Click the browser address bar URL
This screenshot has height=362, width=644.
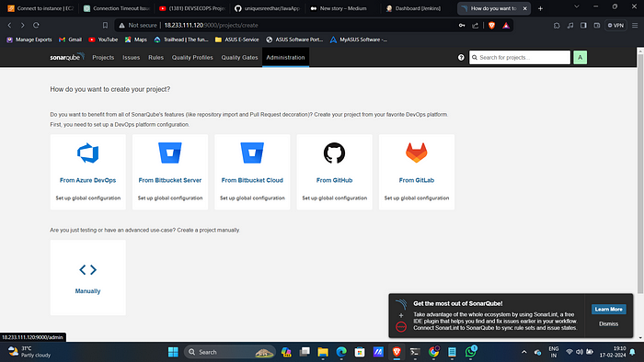pyautogui.click(x=211, y=25)
